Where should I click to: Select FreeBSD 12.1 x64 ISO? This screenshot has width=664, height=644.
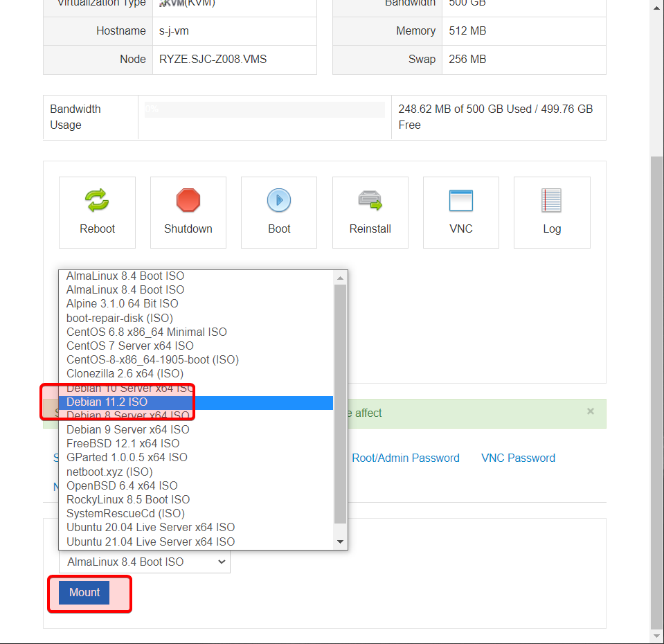tap(123, 443)
